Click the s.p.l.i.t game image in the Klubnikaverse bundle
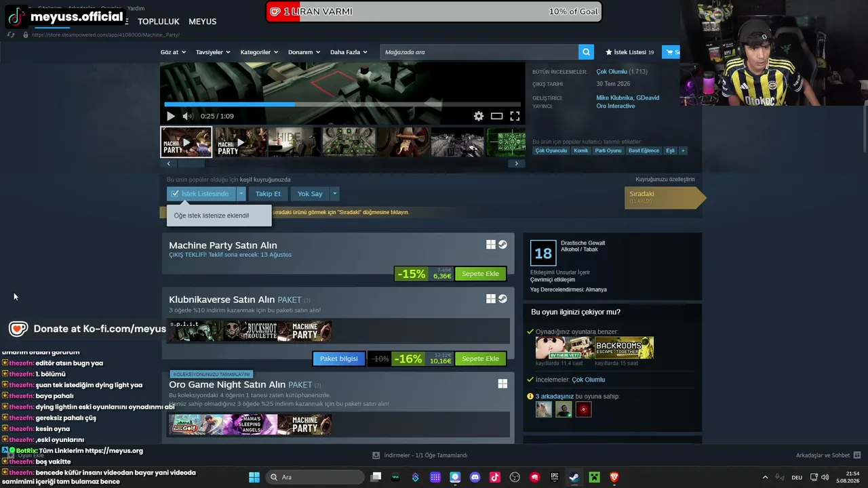The height and width of the screenshot is (488, 868). tap(195, 331)
